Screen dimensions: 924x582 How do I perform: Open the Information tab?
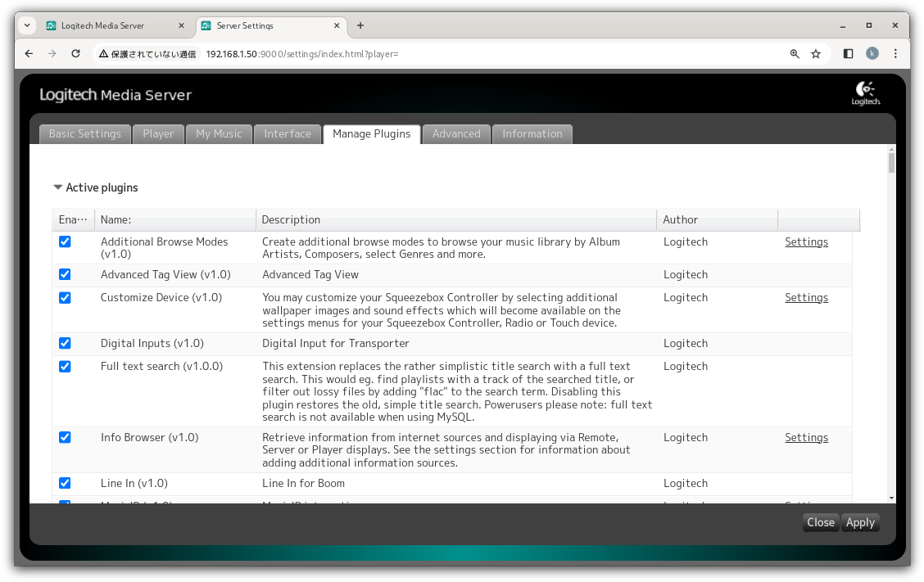pyautogui.click(x=532, y=133)
